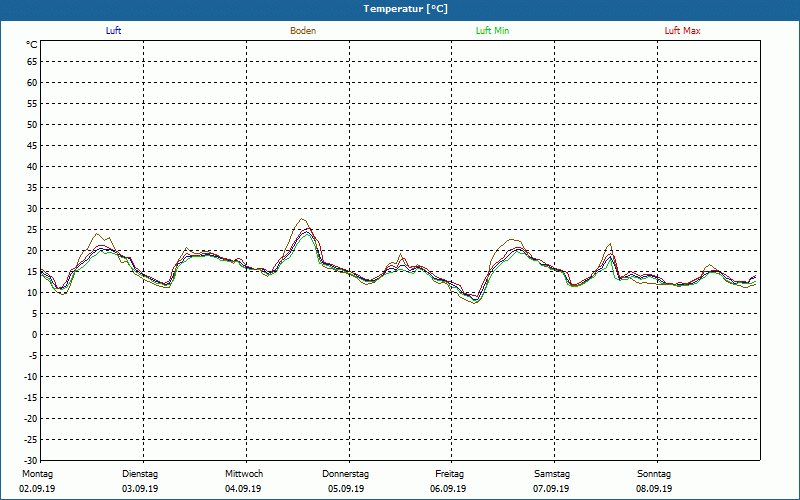Click the '45' y-axis value
Image resolution: width=800 pixels, height=500 pixels.
pyautogui.click(x=32, y=145)
